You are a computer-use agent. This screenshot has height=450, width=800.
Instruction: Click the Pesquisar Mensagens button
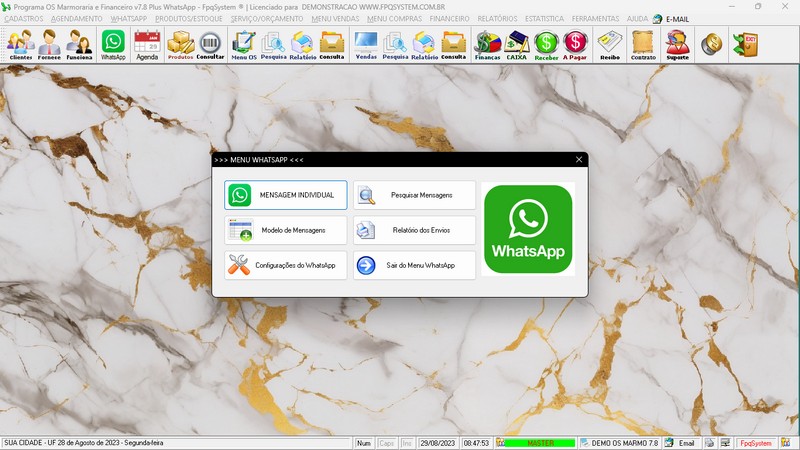tap(414, 195)
